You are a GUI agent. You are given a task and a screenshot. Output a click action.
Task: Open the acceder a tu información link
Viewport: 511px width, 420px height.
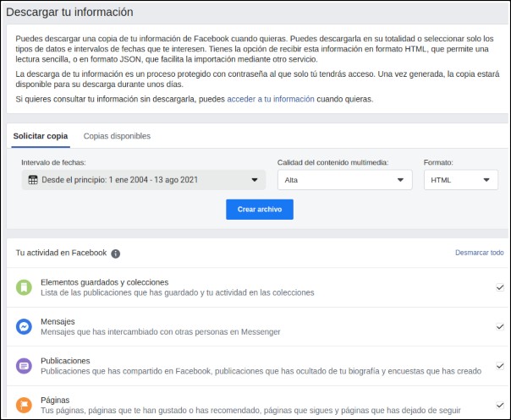[x=271, y=99]
